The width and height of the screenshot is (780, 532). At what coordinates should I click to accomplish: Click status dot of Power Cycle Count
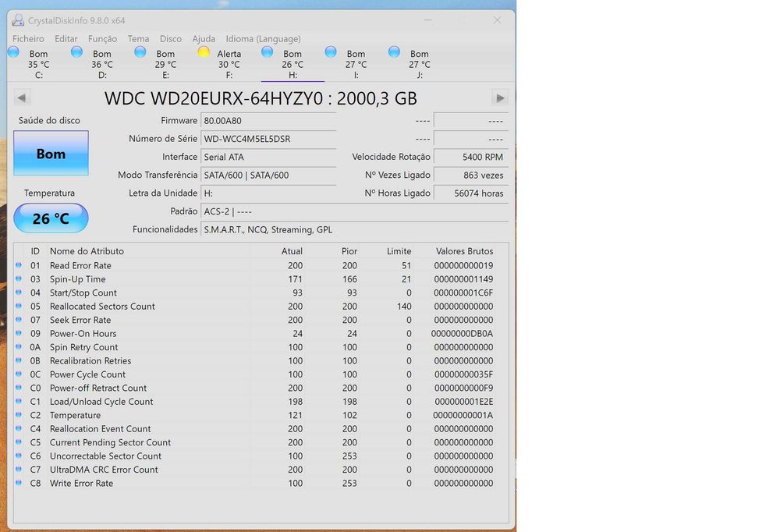pos(19,374)
